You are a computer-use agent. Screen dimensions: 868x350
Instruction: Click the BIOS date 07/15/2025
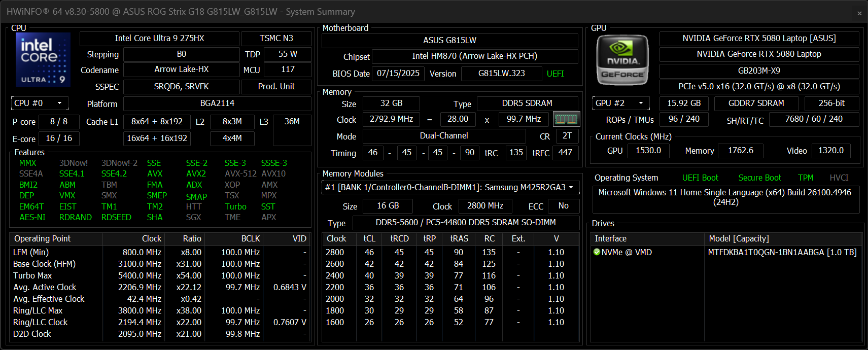pos(398,74)
